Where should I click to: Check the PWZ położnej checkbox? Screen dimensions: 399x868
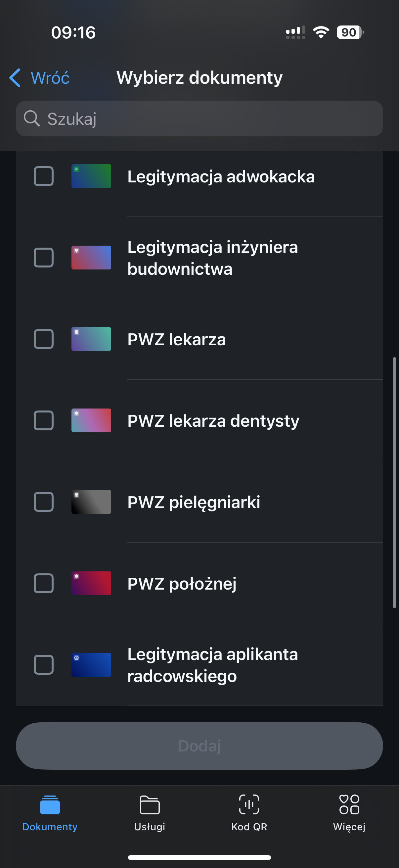click(x=44, y=583)
